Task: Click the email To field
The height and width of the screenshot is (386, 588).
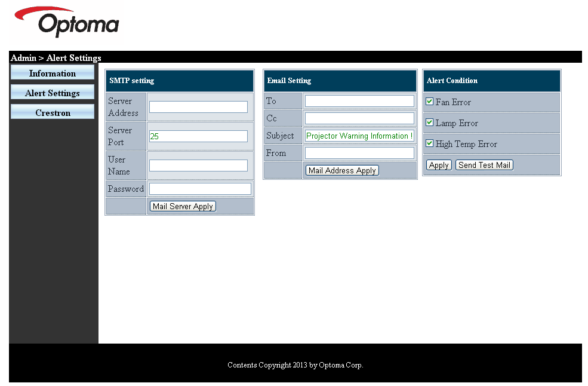Action: (359, 101)
